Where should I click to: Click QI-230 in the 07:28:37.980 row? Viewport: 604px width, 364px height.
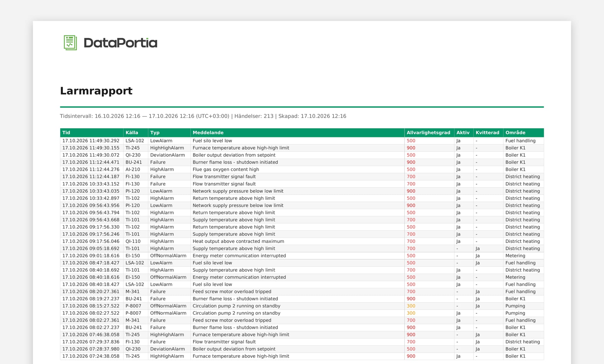pyautogui.click(x=133, y=349)
